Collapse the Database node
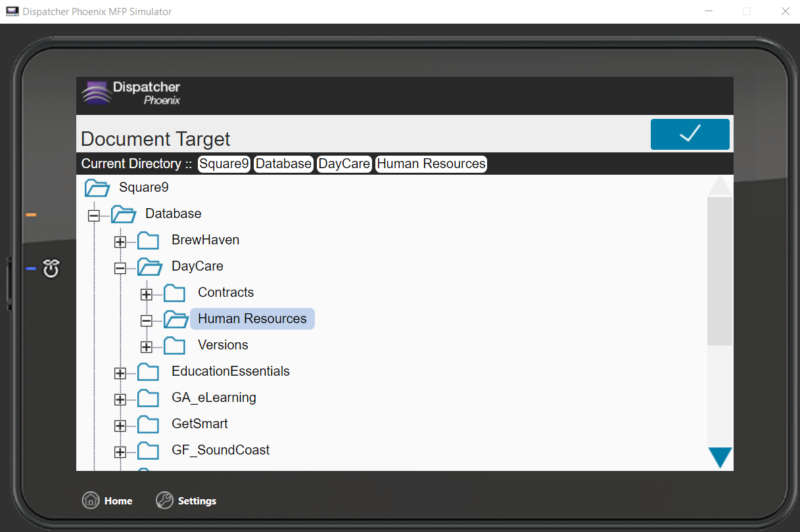 pyautogui.click(x=94, y=215)
